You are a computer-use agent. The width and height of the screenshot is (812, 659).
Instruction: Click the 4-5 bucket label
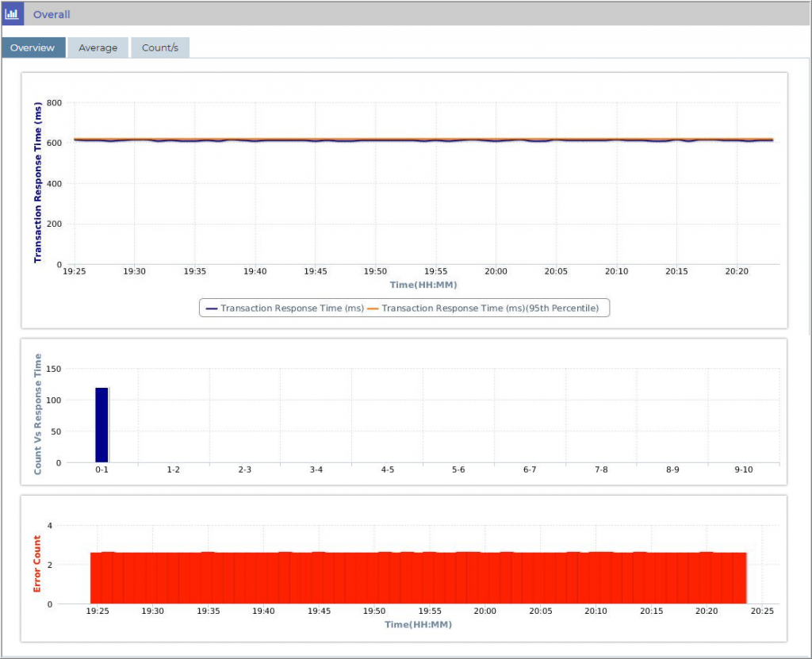tap(387, 469)
